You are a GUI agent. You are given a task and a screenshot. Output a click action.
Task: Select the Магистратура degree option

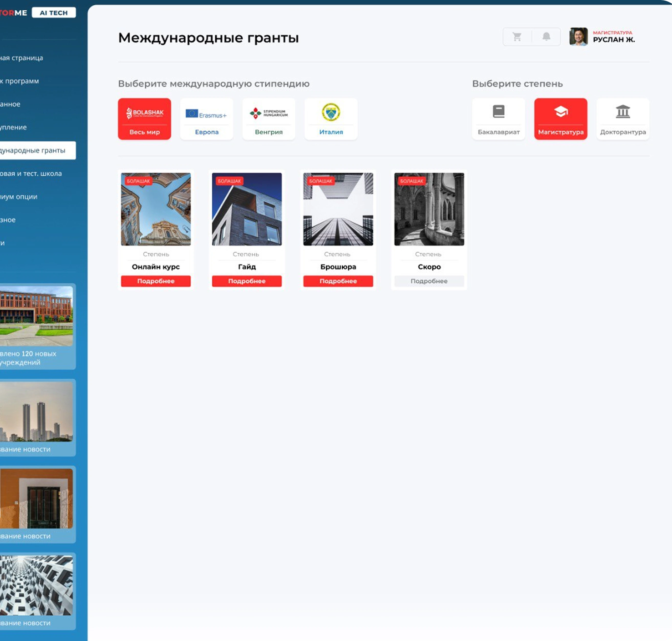pyautogui.click(x=561, y=119)
